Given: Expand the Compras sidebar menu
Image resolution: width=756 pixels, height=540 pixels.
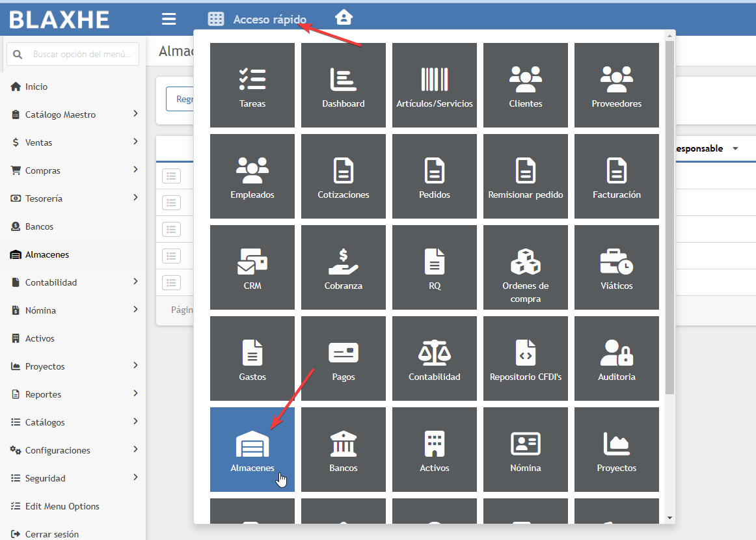Looking at the screenshot, I should click(74, 170).
